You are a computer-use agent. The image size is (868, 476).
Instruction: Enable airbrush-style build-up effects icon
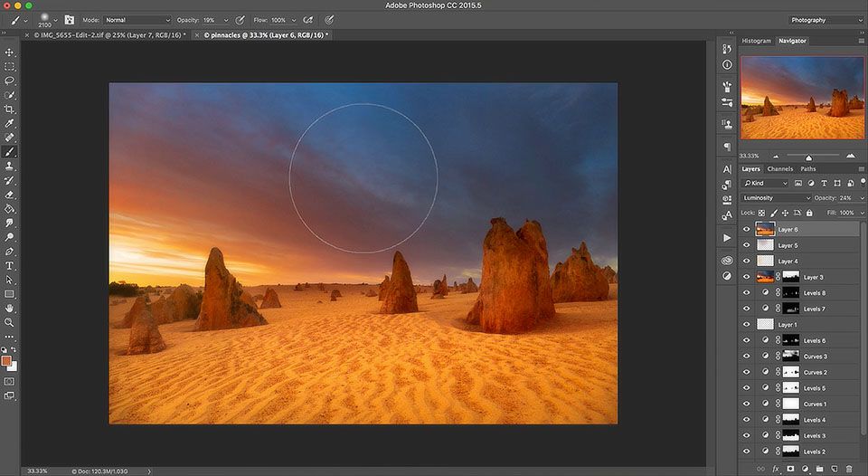tap(308, 19)
